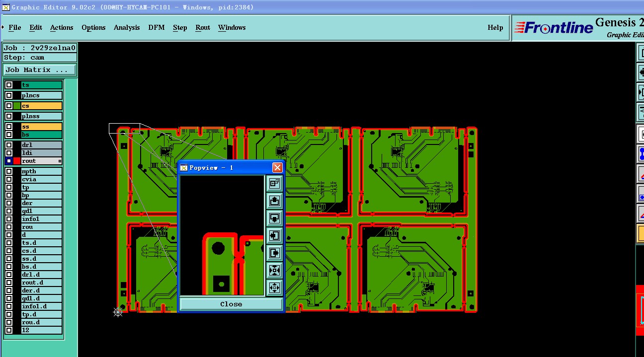Viewport: 644px width, 357px height.
Task: Click the Popview preview canvas
Action: tap(222, 236)
